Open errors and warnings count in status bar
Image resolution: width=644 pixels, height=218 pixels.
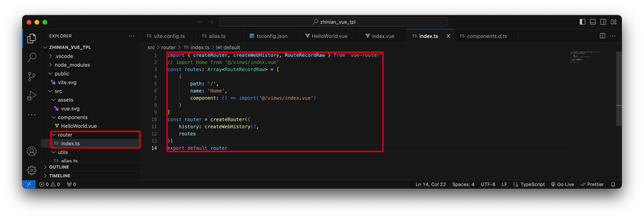coord(50,184)
